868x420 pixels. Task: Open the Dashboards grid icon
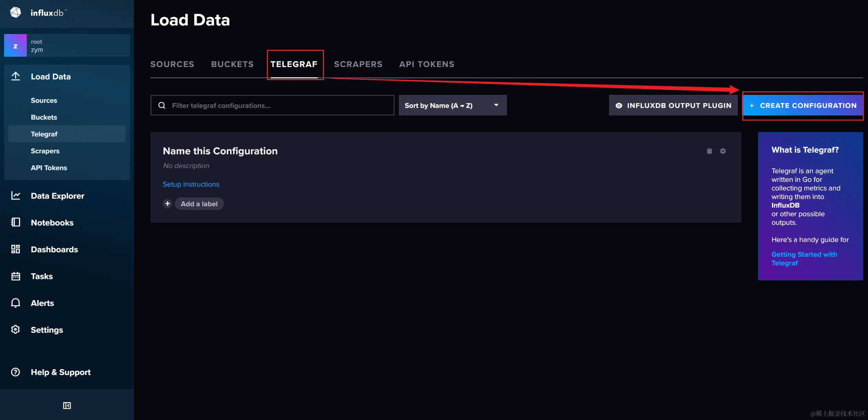[x=15, y=249]
